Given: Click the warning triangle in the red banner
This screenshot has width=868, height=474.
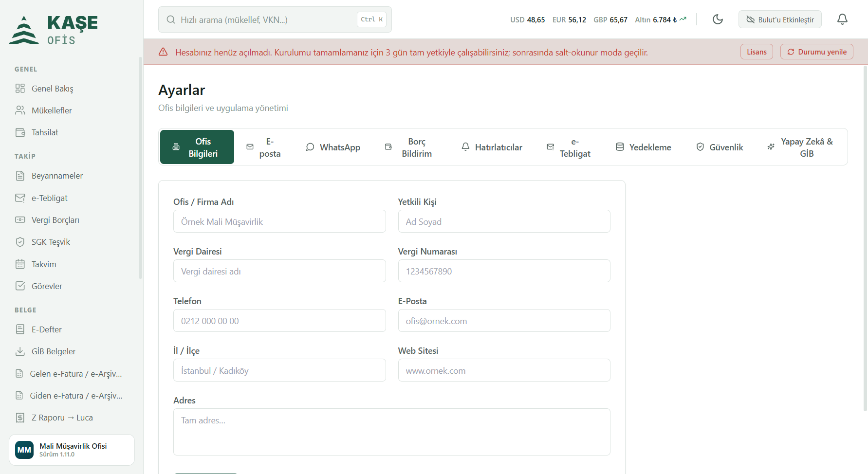Looking at the screenshot, I should (x=163, y=52).
